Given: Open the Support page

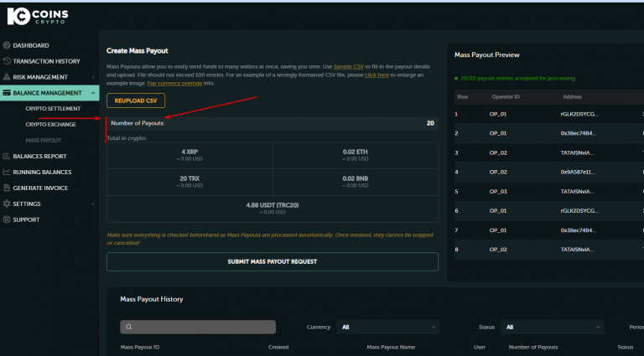Looking at the screenshot, I should point(26,219).
